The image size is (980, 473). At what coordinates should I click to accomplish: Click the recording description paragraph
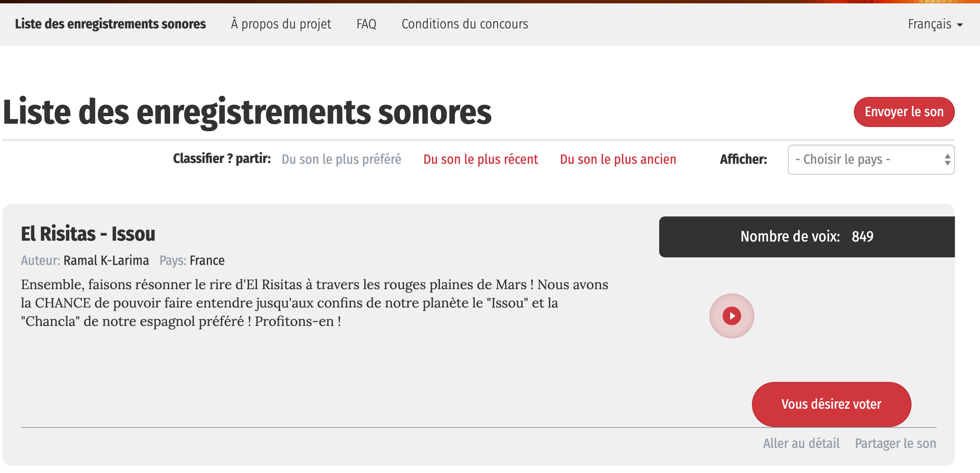coord(315,303)
